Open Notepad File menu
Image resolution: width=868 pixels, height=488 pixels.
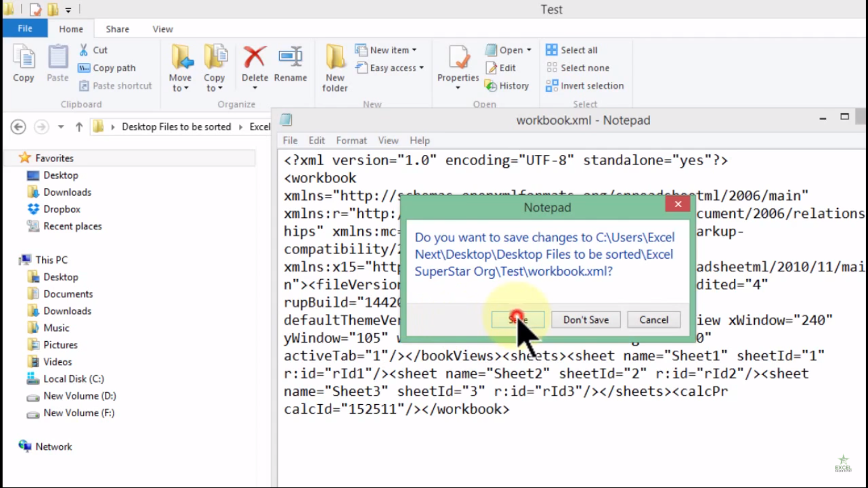(290, 140)
